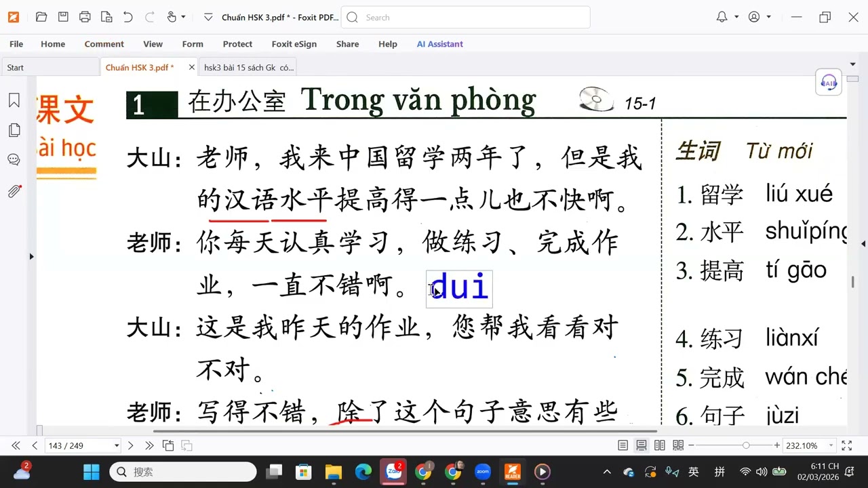Open the Comments side panel
This screenshot has height=488, width=868.
click(x=14, y=160)
